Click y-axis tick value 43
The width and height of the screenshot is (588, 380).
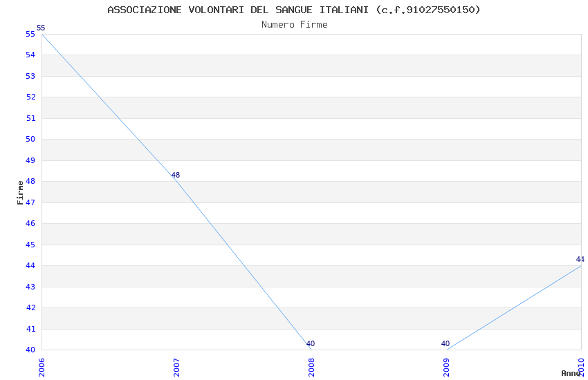[30, 287]
